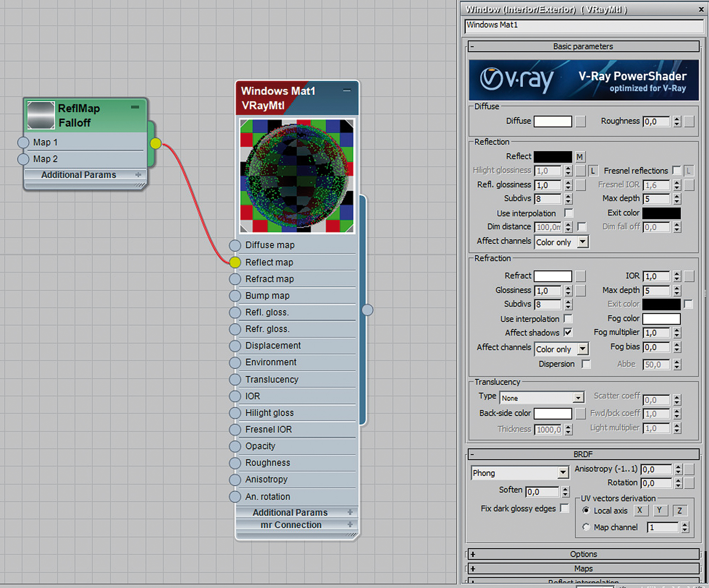The height and width of the screenshot is (588, 709).
Task: Click the Falloff node output socket
Action: (x=156, y=143)
